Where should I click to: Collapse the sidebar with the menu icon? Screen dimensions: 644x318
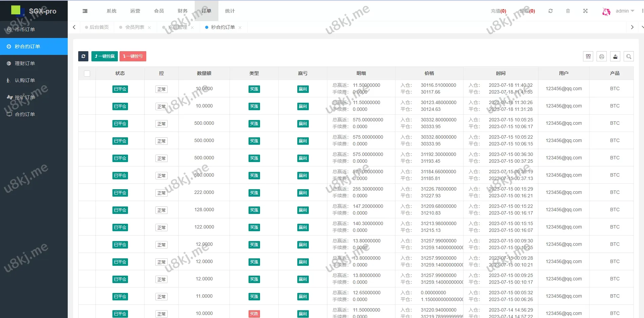pos(85,11)
